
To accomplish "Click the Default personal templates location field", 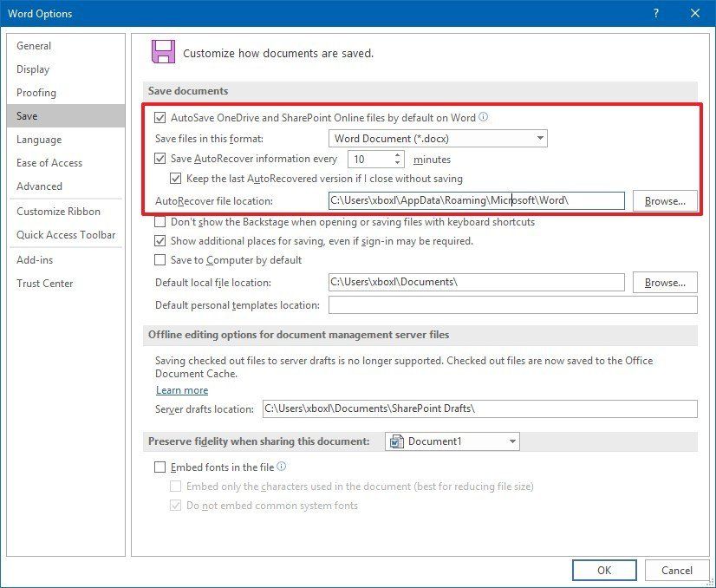I will [511, 304].
